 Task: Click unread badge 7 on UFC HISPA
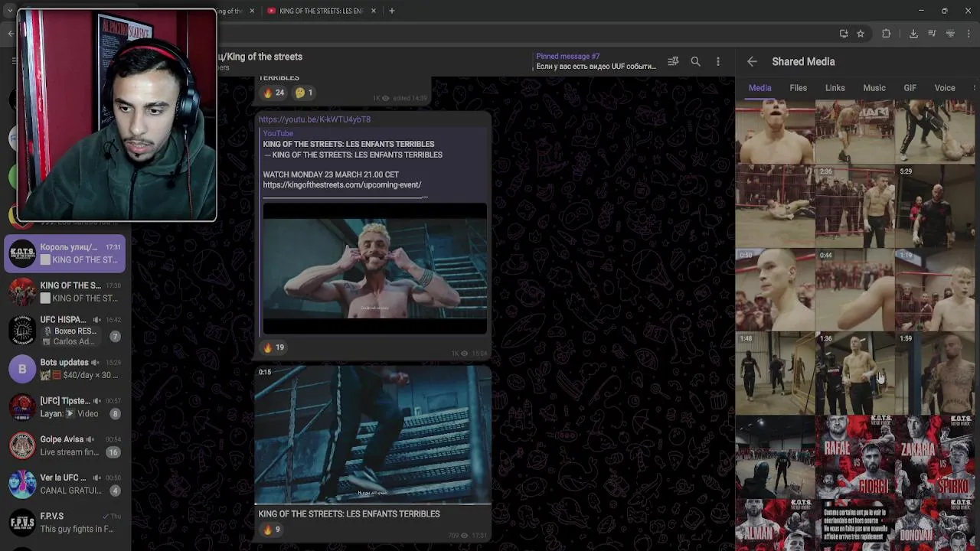[115, 337]
